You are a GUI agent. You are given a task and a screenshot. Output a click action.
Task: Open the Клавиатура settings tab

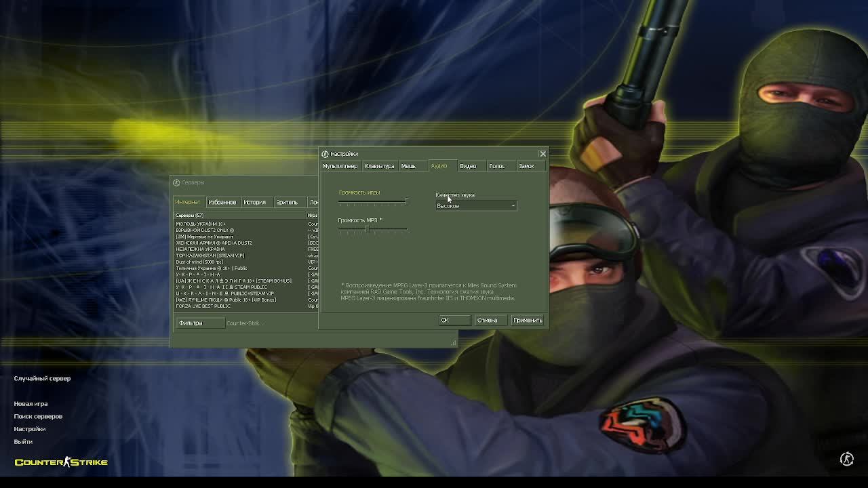379,166
